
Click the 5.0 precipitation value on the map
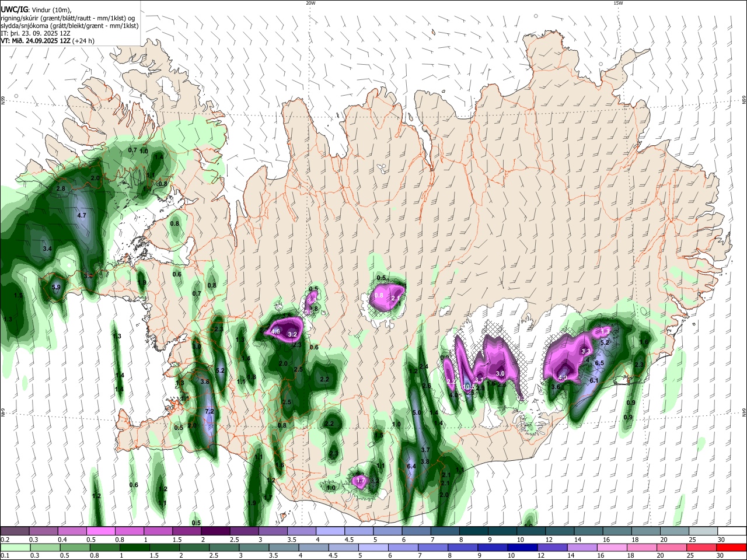click(417, 412)
